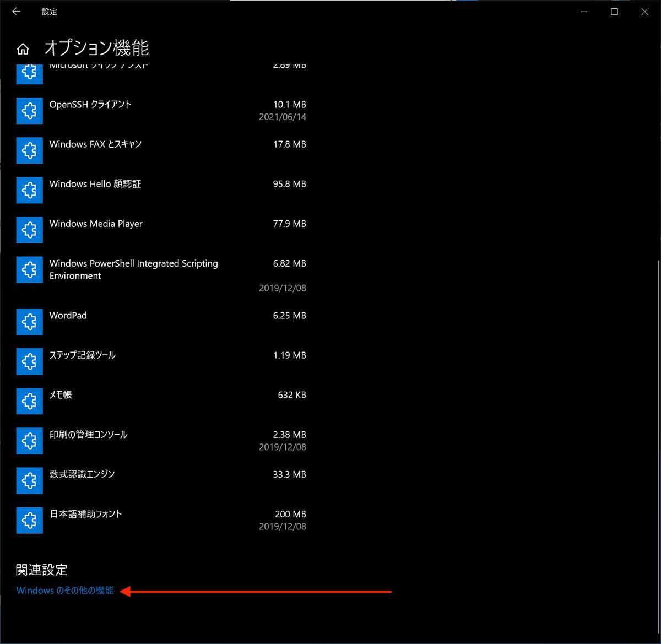
Task: Click the 200 MB size value
Action: pyautogui.click(x=290, y=513)
